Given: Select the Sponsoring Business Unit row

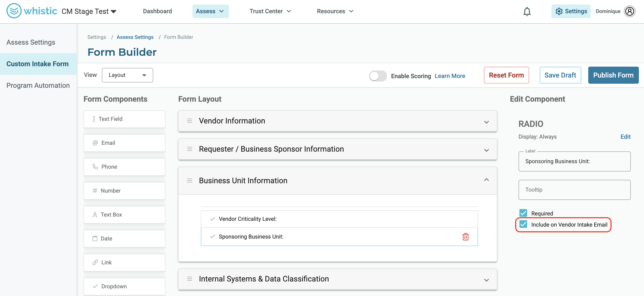Looking at the screenshot, I should [339, 237].
